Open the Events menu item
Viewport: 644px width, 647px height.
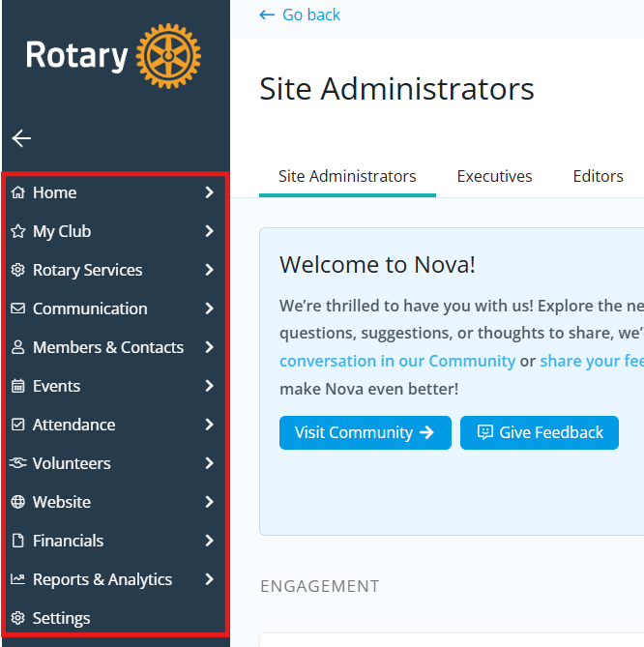click(115, 386)
